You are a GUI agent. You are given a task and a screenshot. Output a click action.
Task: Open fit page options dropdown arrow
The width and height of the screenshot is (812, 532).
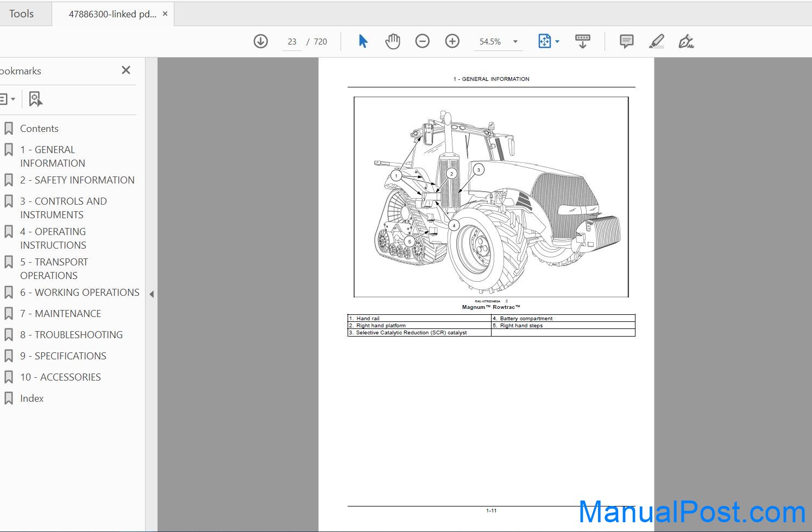click(557, 41)
